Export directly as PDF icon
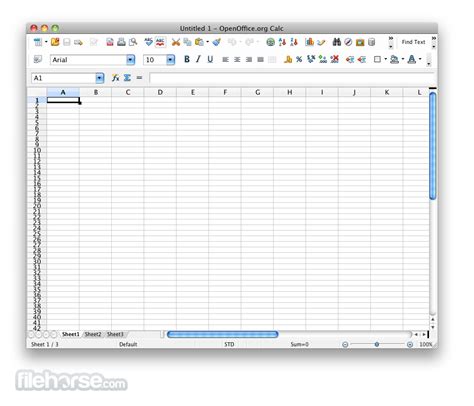474x406 pixels. point(110,42)
